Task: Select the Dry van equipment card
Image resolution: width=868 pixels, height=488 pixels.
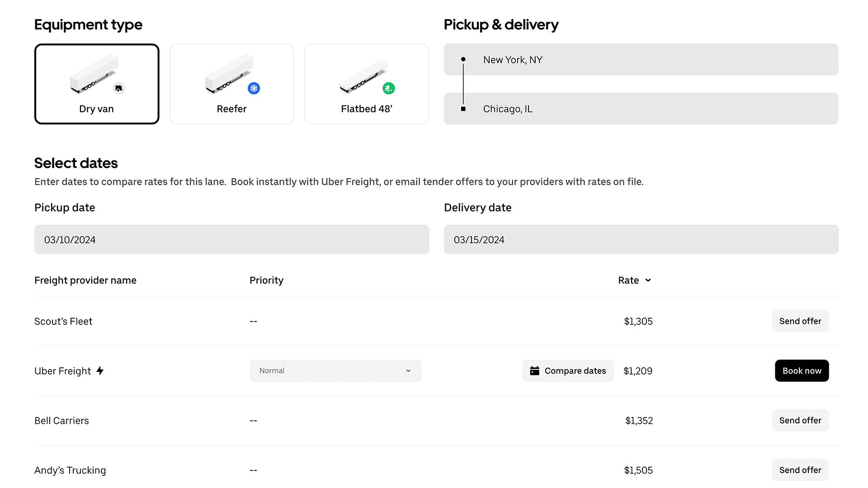Action: coord(96,84)
